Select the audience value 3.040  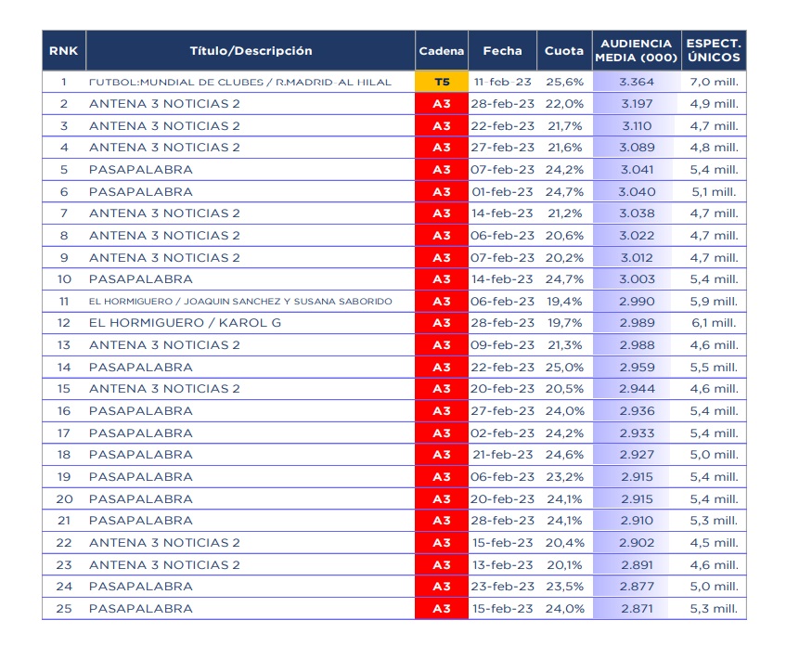coord(637,192)
